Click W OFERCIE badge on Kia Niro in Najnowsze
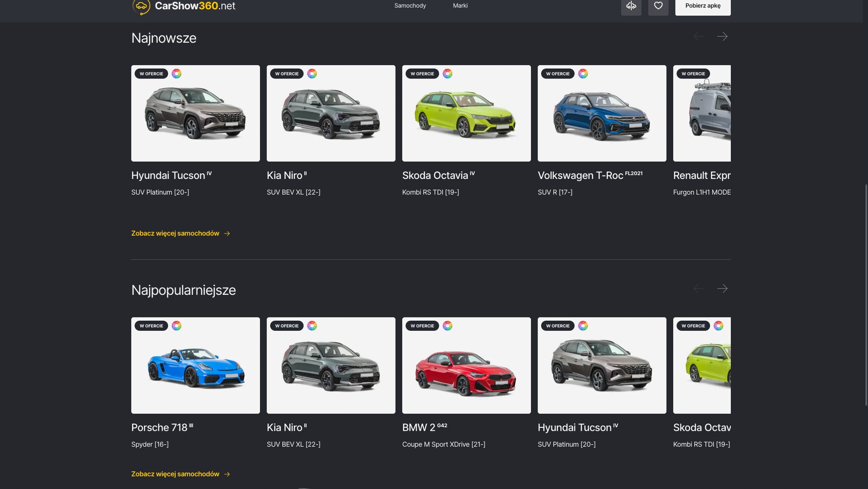The width and height of the screenshot is (868, 489). coord(287,74)
